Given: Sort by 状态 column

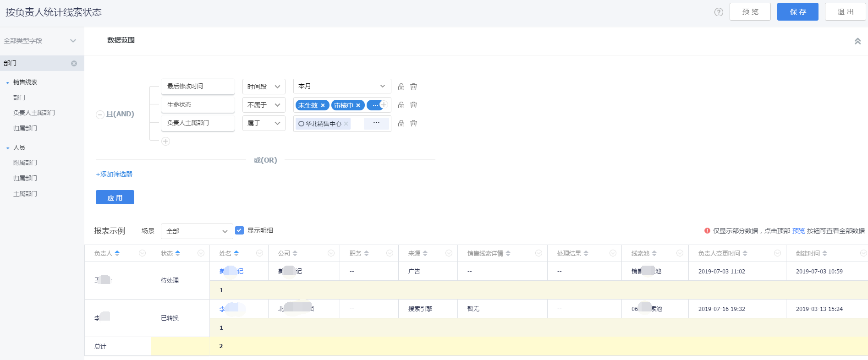Looking at the screenshot, I should [178, 253].
